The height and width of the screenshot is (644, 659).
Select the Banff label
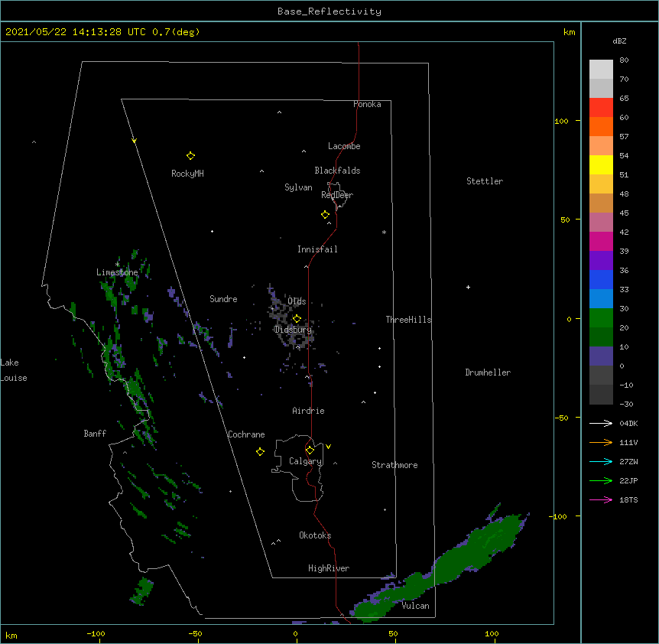click(95, 434)
